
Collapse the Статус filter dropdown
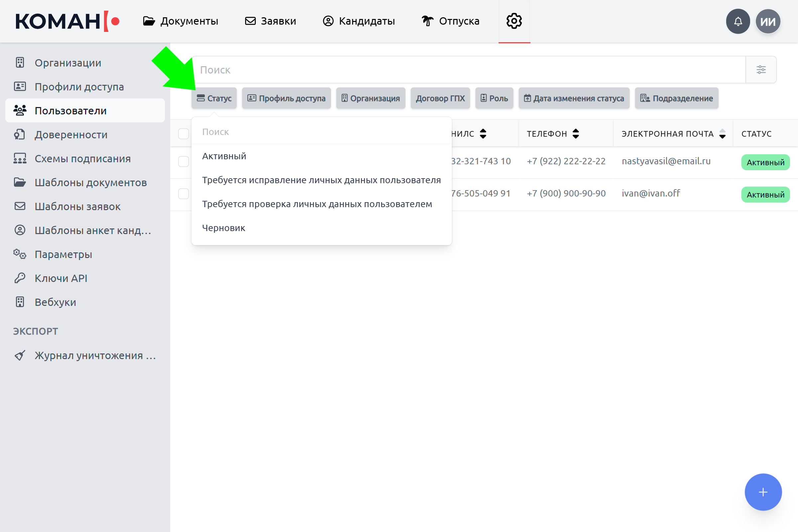click(214, 98)
